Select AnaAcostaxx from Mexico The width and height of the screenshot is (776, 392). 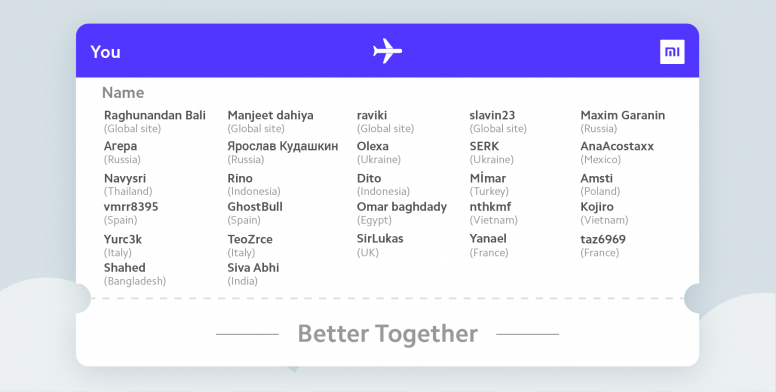(x=617, y=147)
